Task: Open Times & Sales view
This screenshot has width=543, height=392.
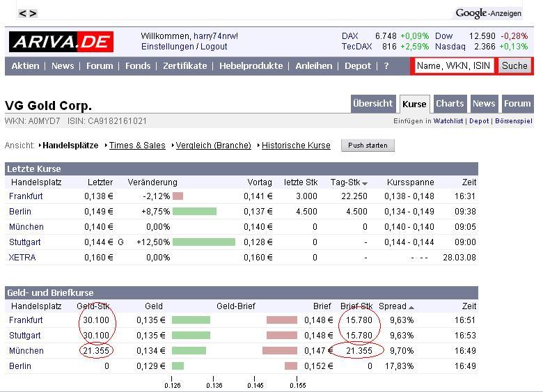Action: click(137, 146)
